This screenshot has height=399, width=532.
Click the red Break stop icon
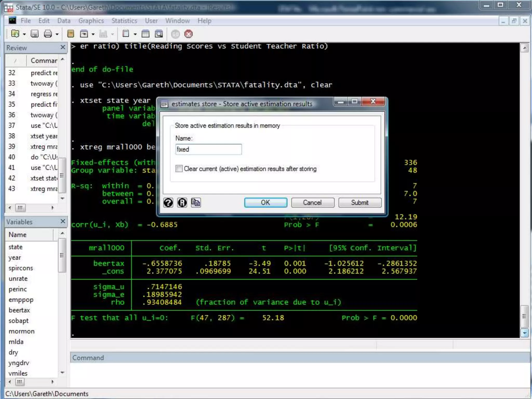click(189, 34)
